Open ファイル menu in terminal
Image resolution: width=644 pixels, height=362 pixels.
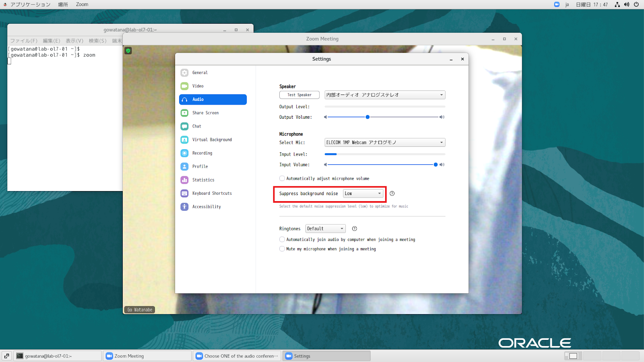pyautogui.click(x=24, y=41)
